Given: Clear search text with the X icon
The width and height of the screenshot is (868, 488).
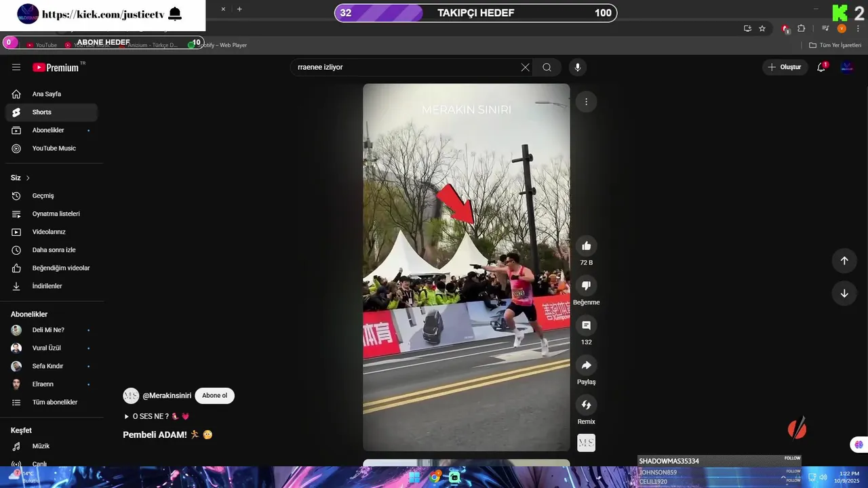Looking at the screenshot, I should [525, 67].
